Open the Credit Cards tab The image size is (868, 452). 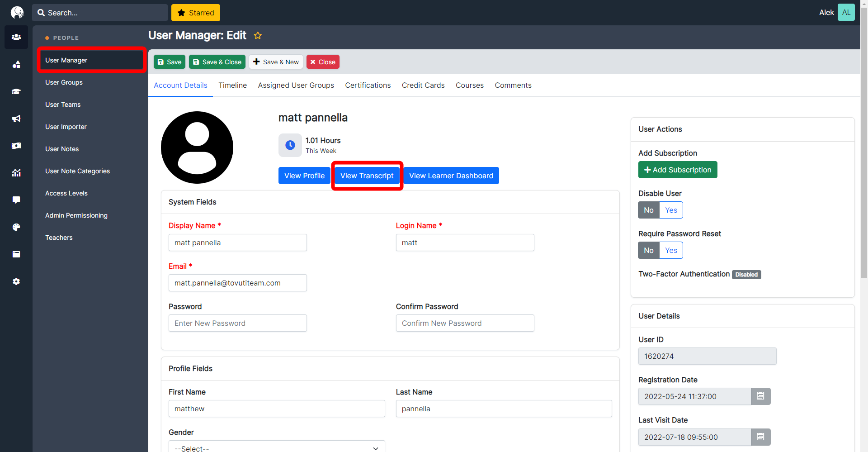tap(423, 85)
